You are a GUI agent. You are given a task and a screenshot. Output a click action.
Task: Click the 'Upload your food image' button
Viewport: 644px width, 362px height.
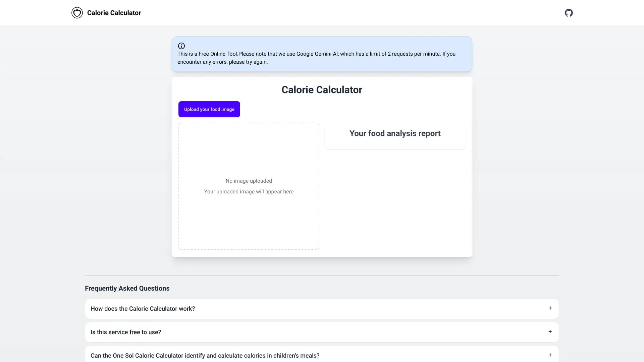209,109
